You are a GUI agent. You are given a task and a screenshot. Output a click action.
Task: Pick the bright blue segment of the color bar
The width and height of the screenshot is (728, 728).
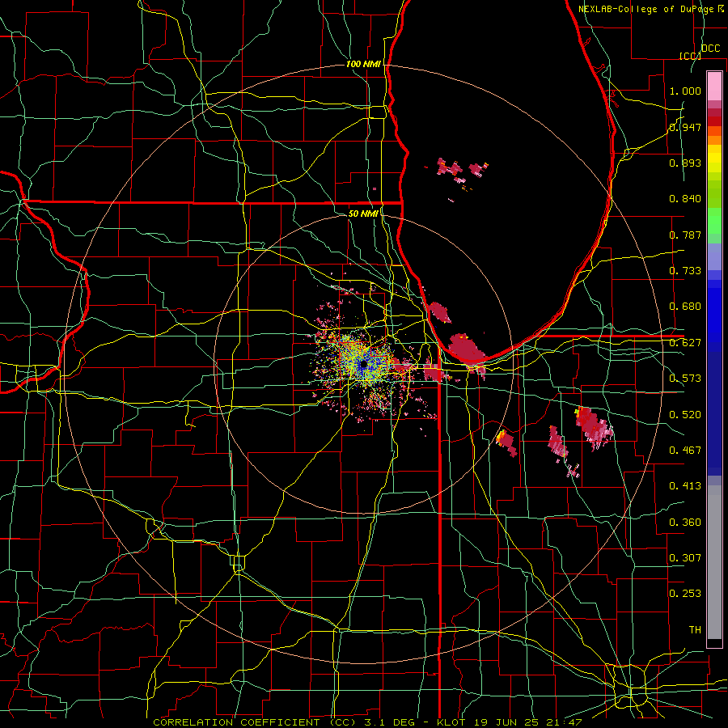click(x=714, y=315)
